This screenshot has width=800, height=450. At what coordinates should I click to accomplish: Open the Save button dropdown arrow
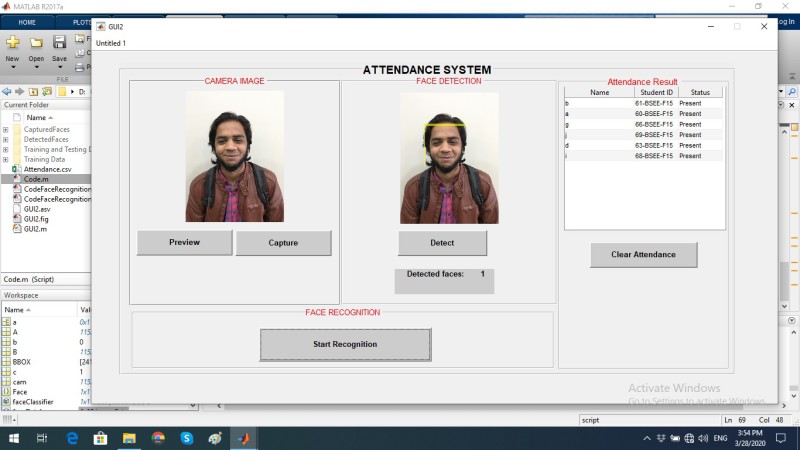[x=59, y=67]
